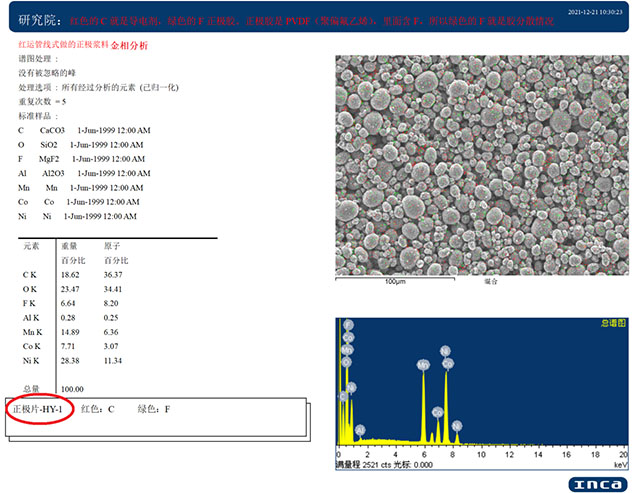Click the INCA logo at bottom right
The width and height of the screenshot is (640, 493).
pyautogui.click(x=598, y=484)
